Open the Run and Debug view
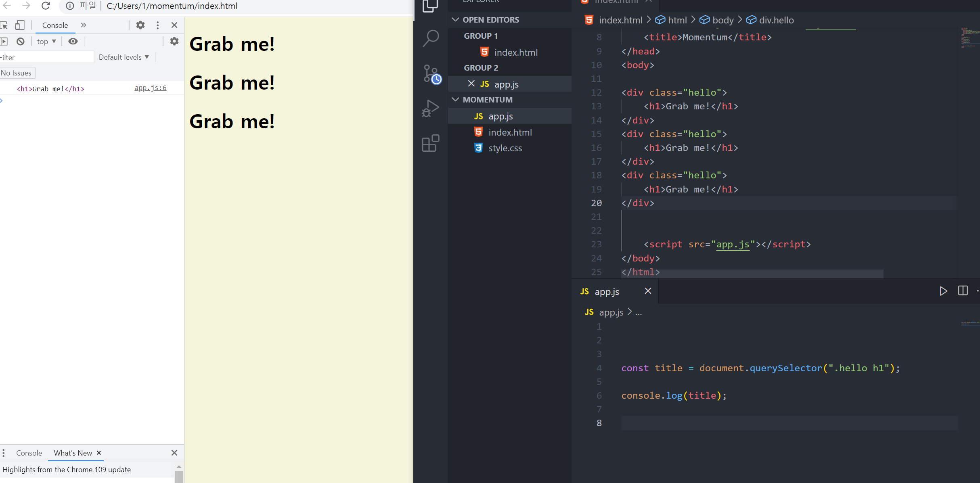 [x=431, y=109]
